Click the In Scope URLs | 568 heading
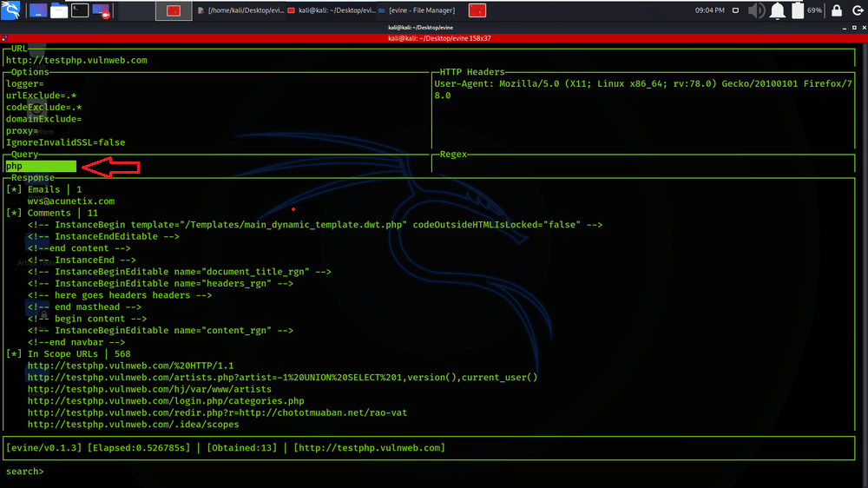The width and height of the screenshot is (868, 488). (x=68, y=354)
